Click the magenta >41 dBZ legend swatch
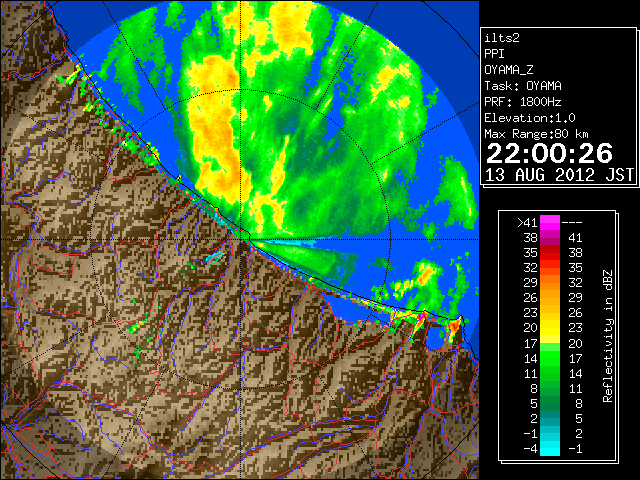This screenshot has width=640, height=480. coord(550,222)
